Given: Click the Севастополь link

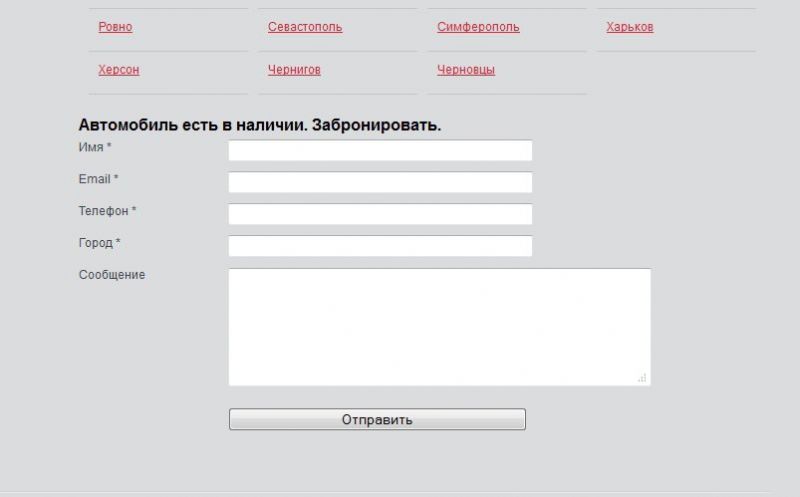Looking at the screenshot, I should (305, 27).
